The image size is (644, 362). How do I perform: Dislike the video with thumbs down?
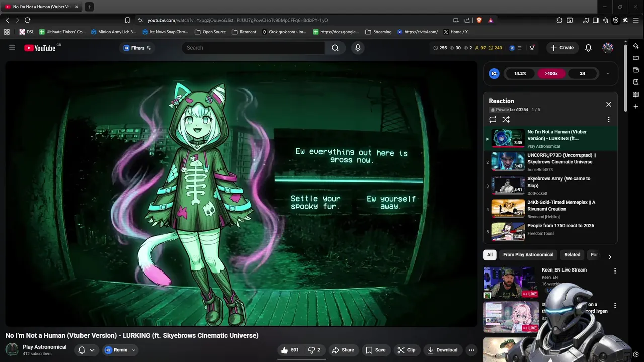tap(314, 350)
